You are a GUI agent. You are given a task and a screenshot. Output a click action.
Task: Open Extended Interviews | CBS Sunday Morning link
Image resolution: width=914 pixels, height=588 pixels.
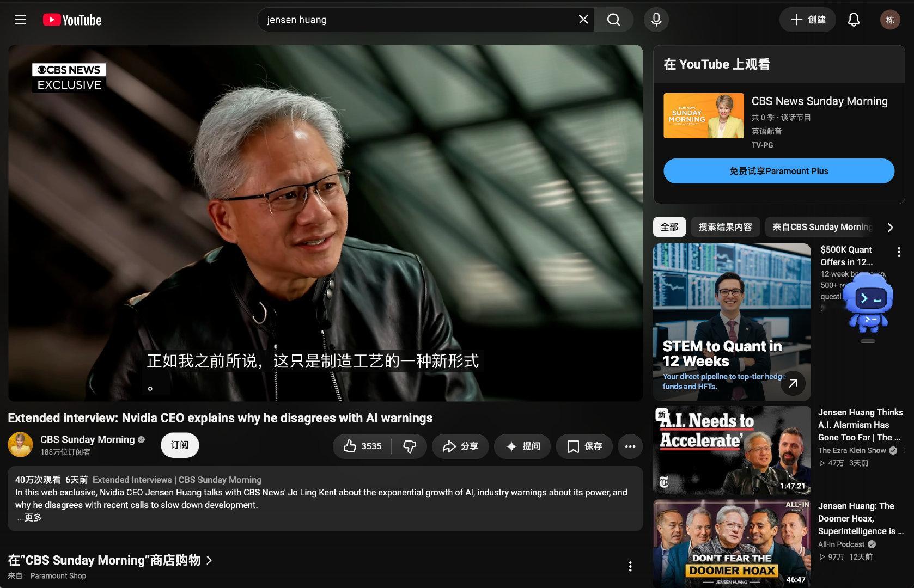tap(177, 480)
